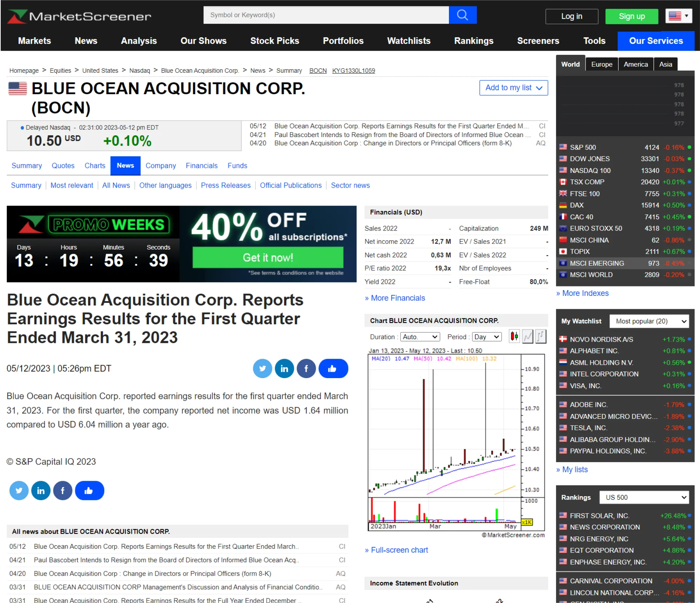Open the My Watchlist Most popular dropdown
This screenshot has height=603, width=700.
tap(649, 321)
